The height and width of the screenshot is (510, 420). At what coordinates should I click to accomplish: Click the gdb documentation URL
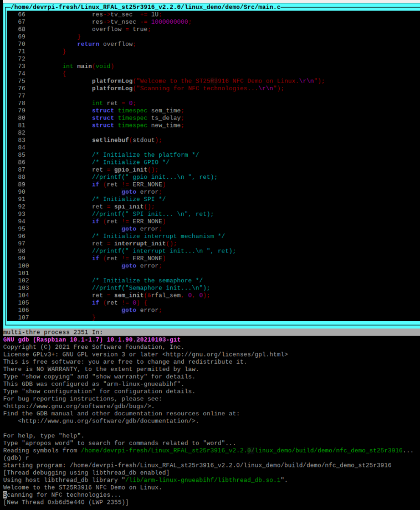[107, 421]
